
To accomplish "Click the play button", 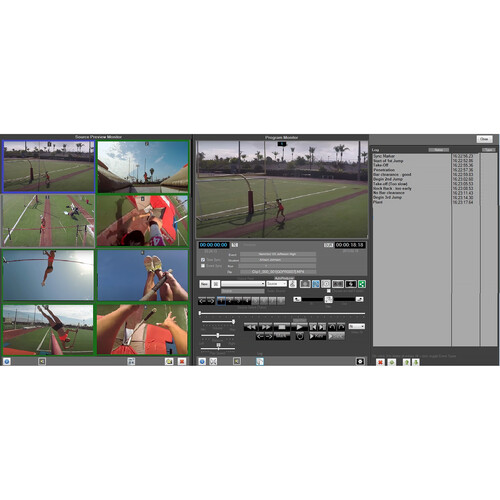I will click(299, 327).
